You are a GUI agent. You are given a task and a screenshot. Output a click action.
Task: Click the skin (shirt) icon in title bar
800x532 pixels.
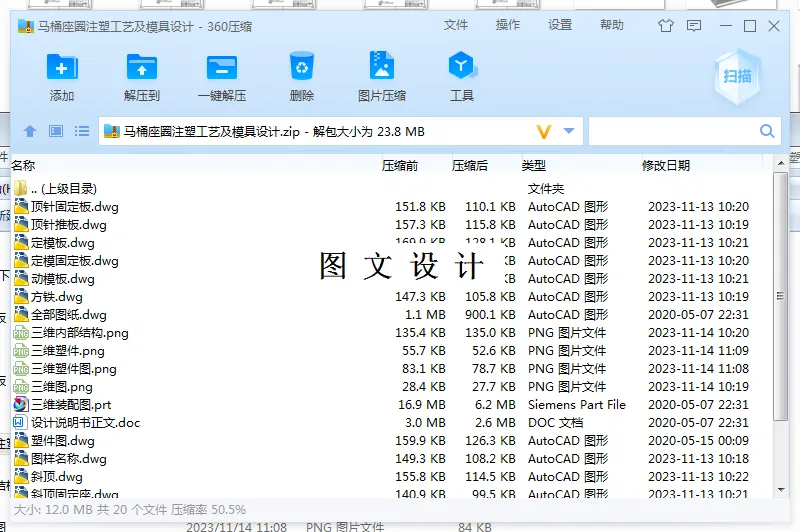(666, 26)
